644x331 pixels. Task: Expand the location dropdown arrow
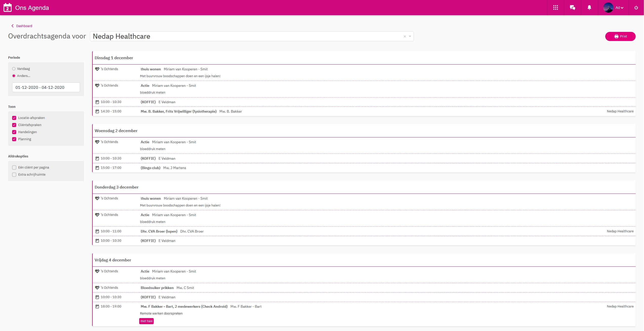click(x=410, y=36)
